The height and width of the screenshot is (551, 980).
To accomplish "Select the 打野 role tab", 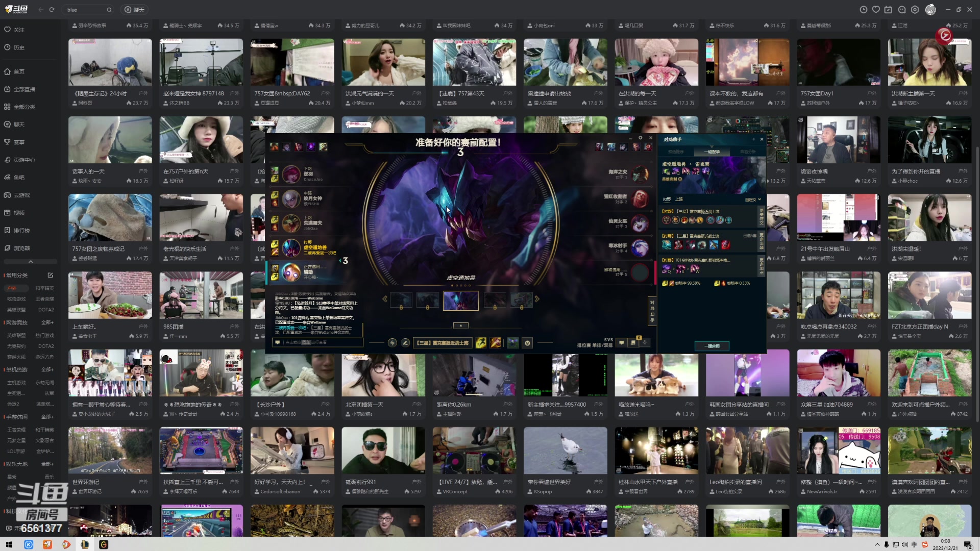I will 667,199.
